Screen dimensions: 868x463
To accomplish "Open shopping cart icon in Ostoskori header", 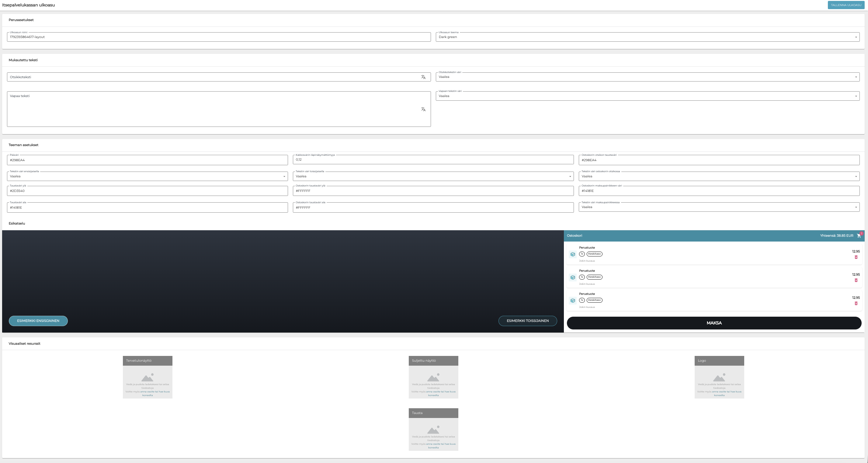I will pyautogui.click(x=859, y=235).
